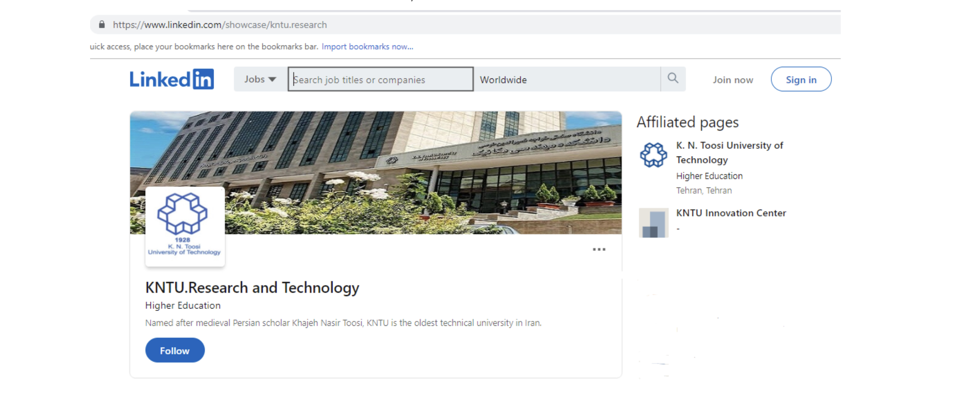
Task: Click the K. N. Toosi affiliated page logo
Action: [653, 155]
